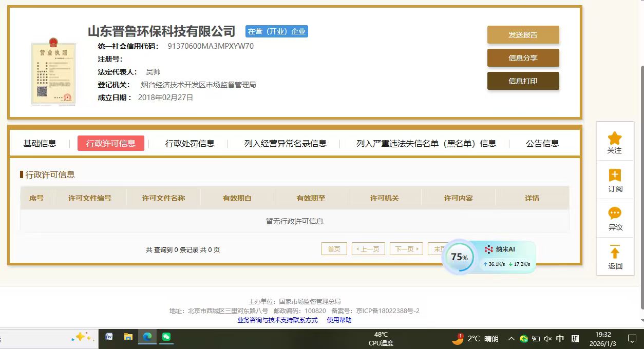Click the 信息打印 button
Viewport: 644px width, 349px height.
[523, 81]
